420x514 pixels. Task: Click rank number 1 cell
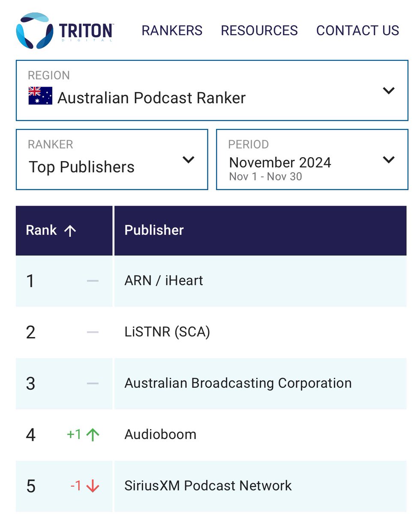pos(64,281)
